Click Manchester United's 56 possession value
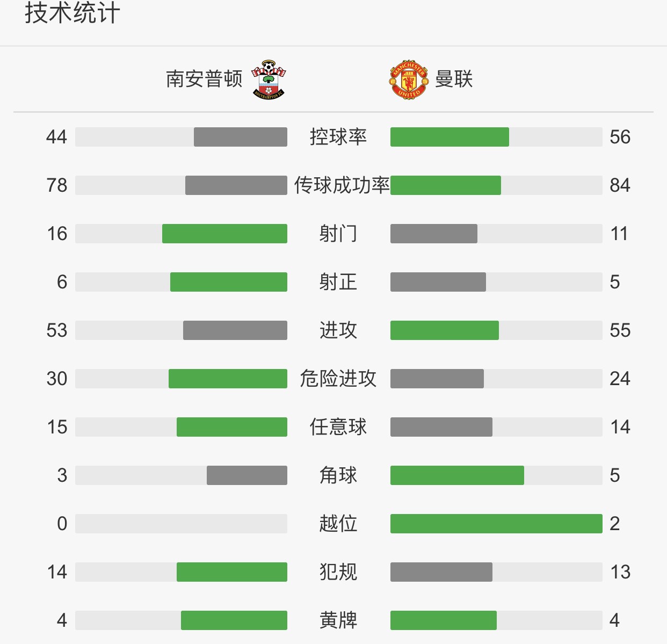Screen dimensions: 667x644 (x=620, y=137)
